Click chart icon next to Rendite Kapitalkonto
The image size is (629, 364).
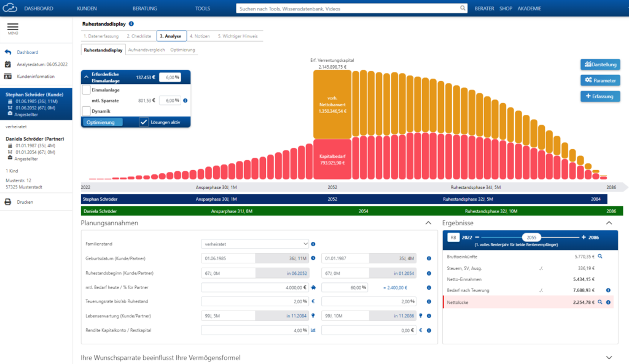(313, 330)
